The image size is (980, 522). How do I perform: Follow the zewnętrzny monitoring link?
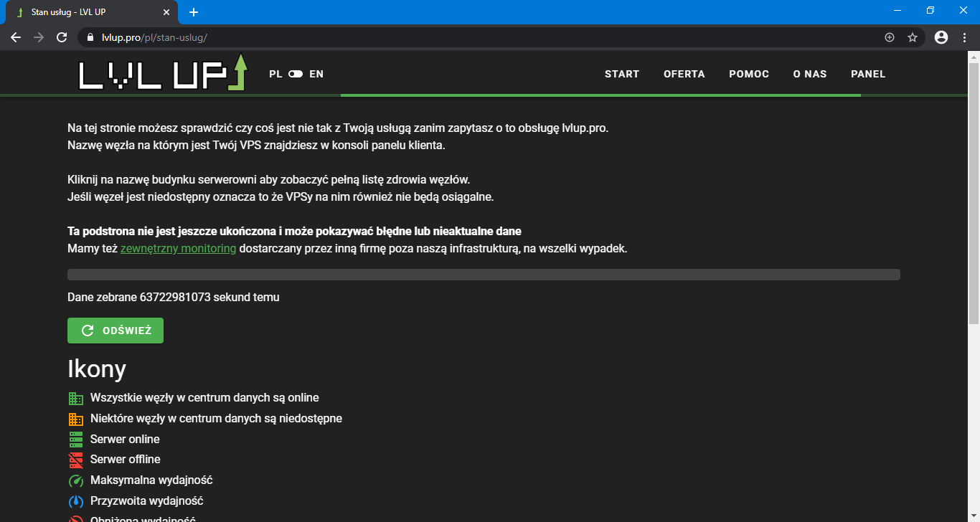coord(178,249)
